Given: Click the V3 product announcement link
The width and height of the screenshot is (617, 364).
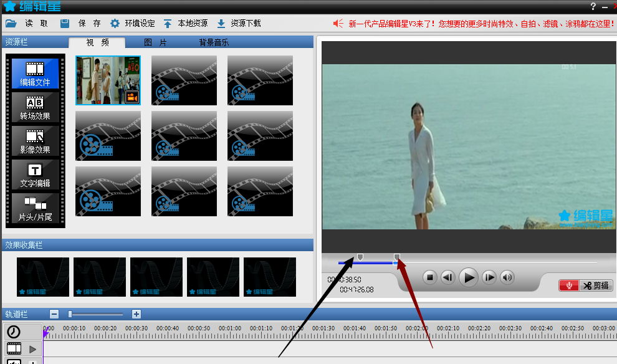Looking at the screenshot, I should tap(481, 24).
